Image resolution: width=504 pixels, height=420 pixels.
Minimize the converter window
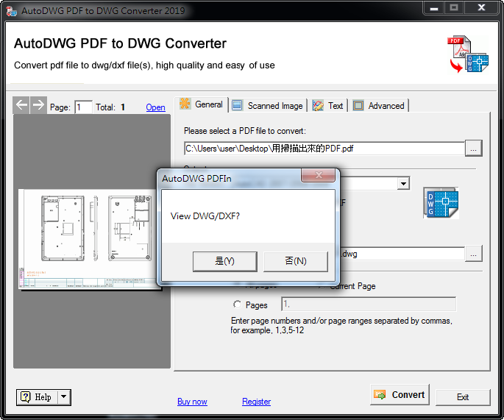434,8
